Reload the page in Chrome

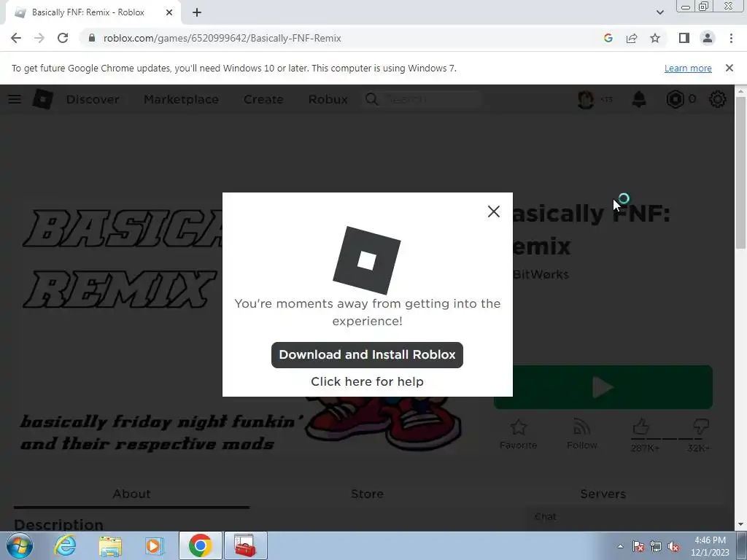[63, 38]
